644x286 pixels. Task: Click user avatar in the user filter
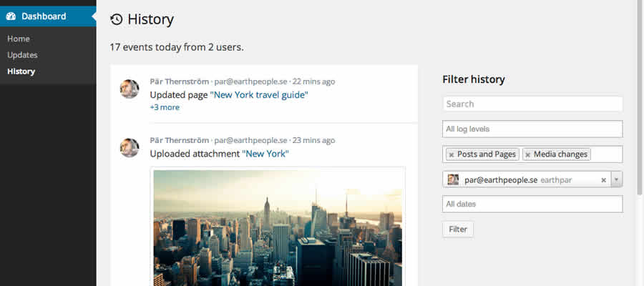click(453, 179)
